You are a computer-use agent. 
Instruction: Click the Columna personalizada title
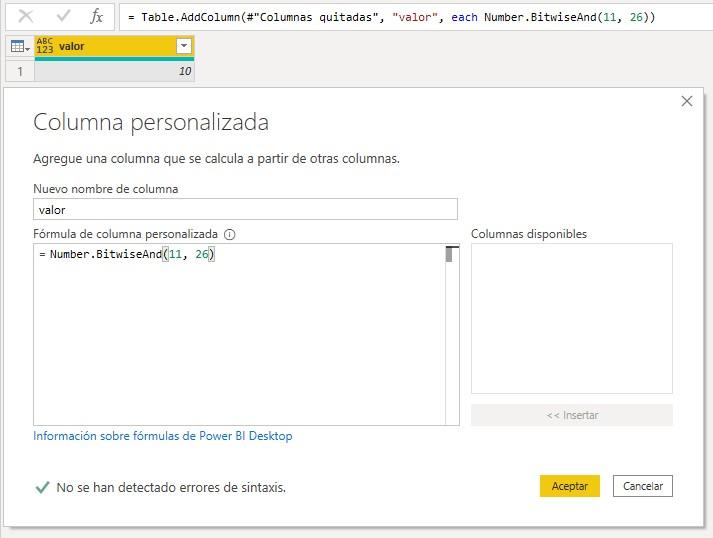(151, 122)
